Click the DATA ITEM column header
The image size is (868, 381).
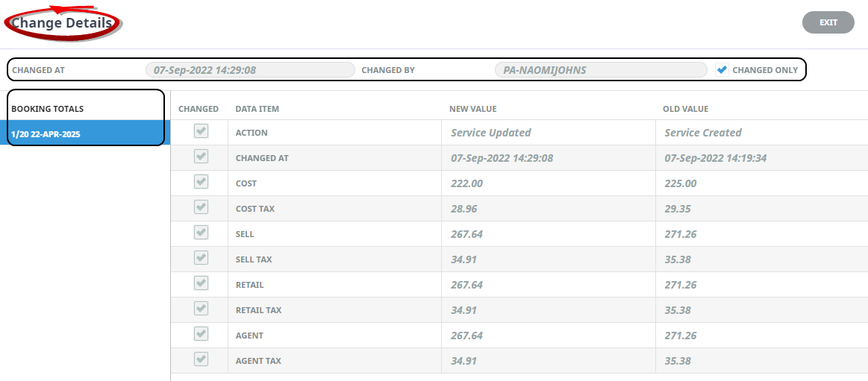point(257,109)
